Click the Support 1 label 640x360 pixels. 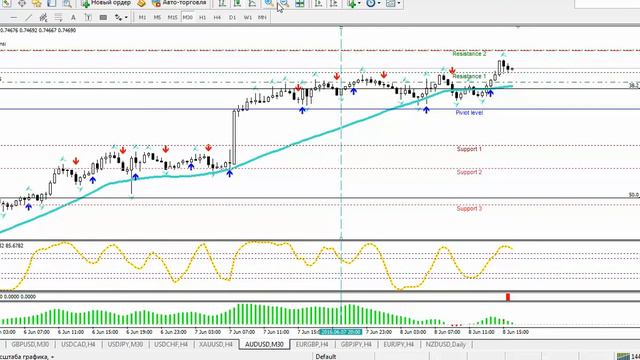point(469,149)
